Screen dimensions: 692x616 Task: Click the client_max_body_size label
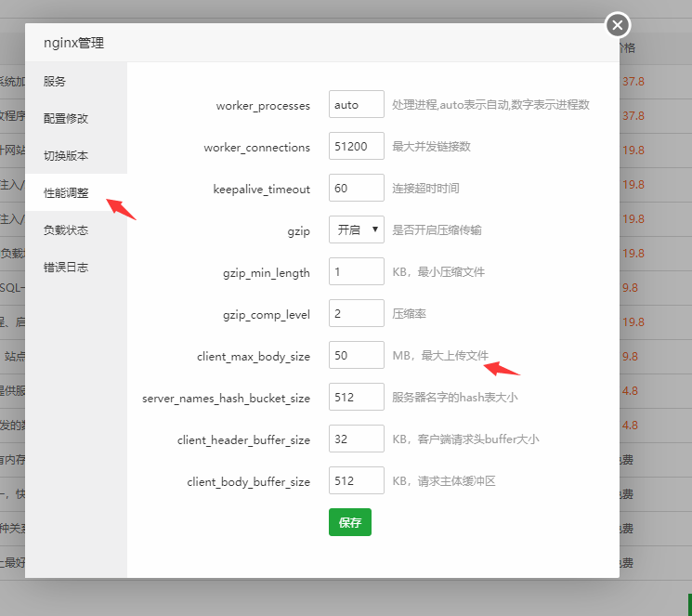click(254, 357)
